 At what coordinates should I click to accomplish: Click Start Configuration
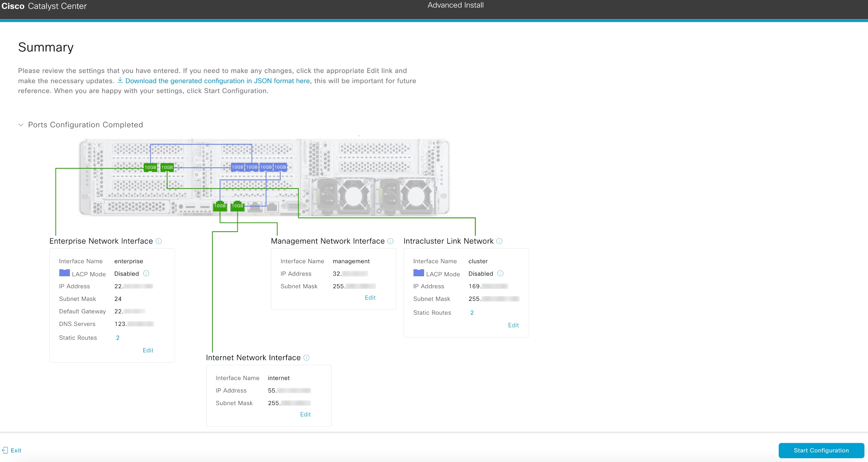click(x=821, y=450)
